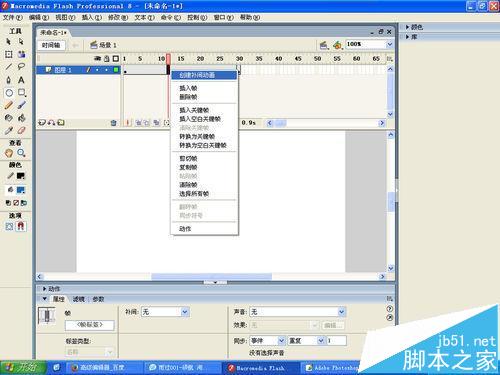The image size is (500, 375).
Task: Choose 插入空白关键帧 from context menu
Action: tap(204, 119)
